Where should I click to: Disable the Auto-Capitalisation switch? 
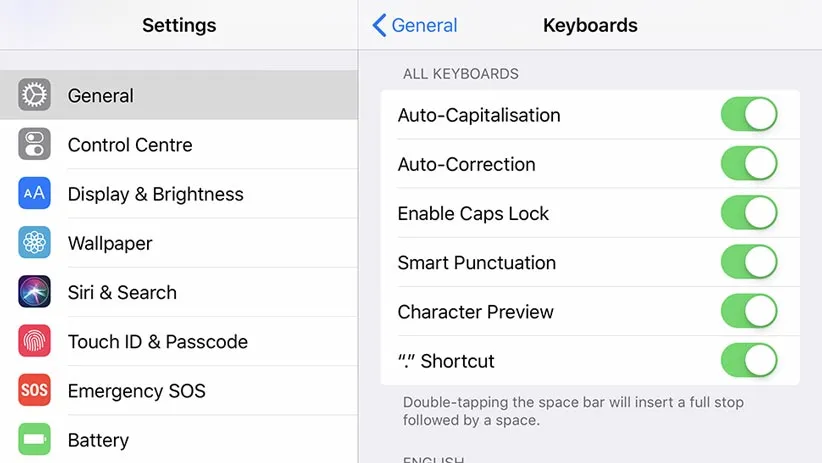[748, 115]
